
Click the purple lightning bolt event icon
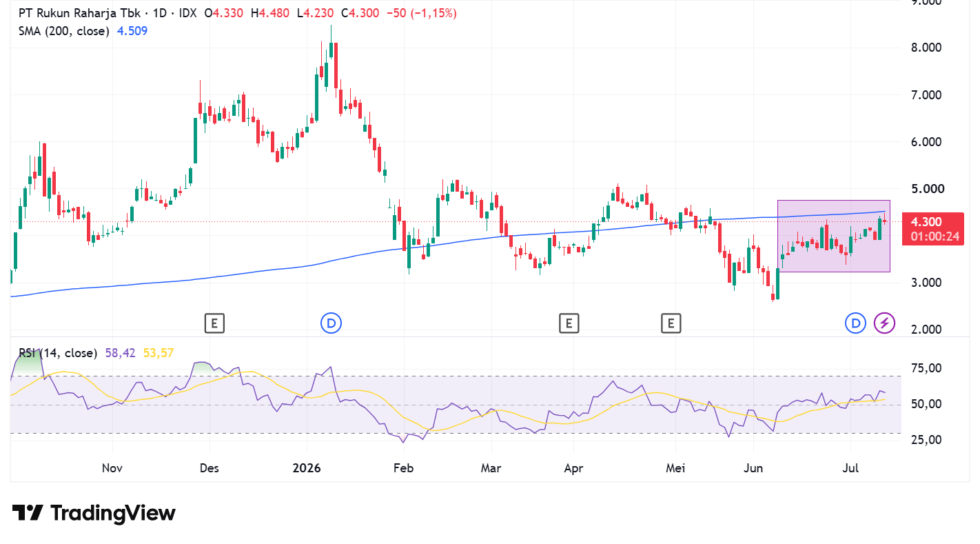pos(885,323)
